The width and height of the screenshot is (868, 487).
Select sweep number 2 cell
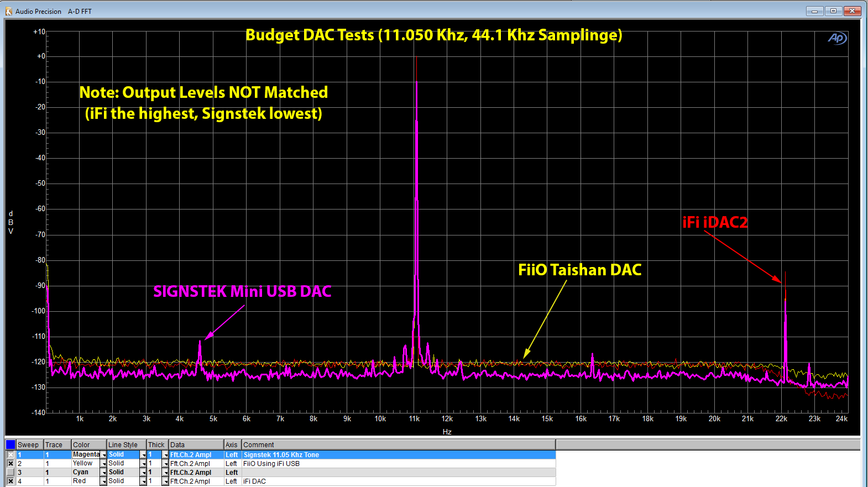pos(30,464)
